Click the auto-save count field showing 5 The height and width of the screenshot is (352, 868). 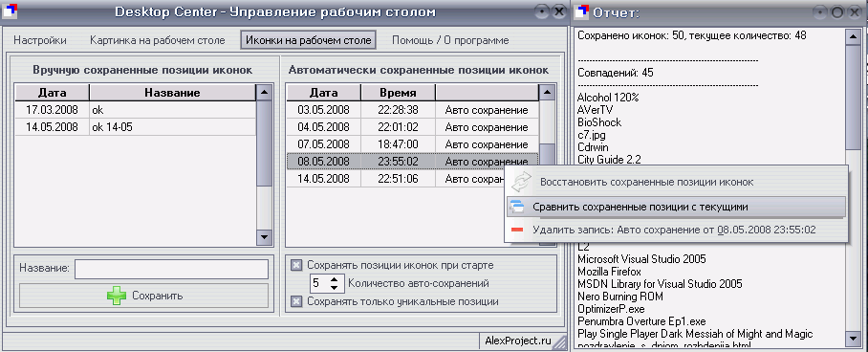coord(318,283)
